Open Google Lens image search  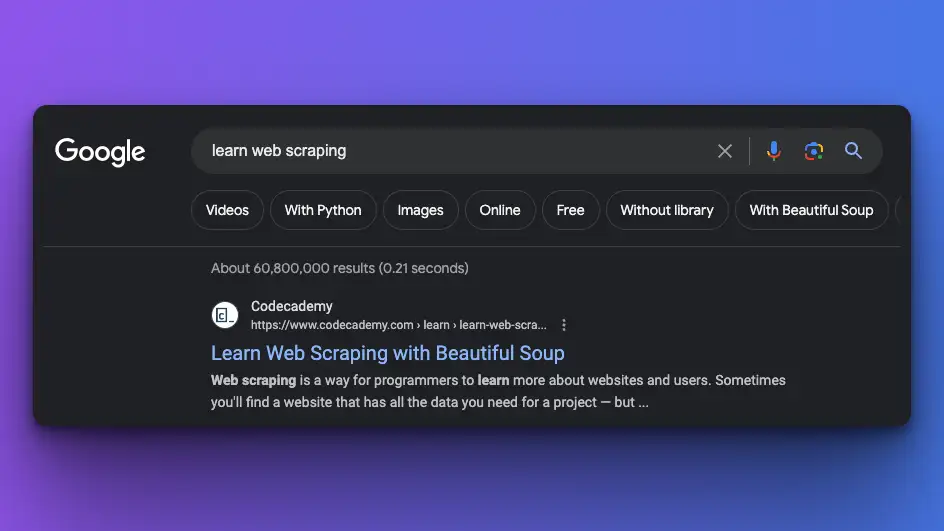pos(814,151)
